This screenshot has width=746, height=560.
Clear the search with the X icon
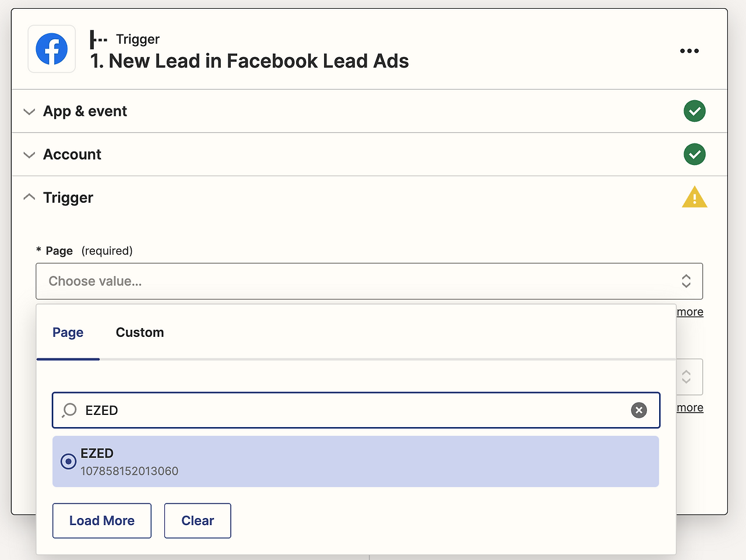point(639,410)
